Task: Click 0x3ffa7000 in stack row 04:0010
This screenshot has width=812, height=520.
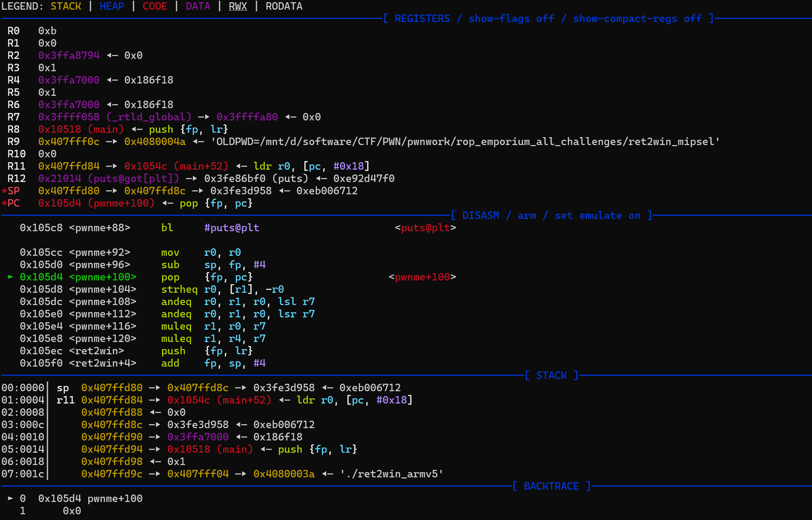Action: point(198,437)
